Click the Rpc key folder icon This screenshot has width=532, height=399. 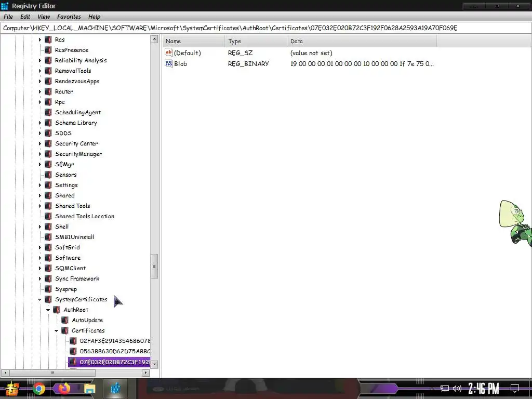[48, 102]
